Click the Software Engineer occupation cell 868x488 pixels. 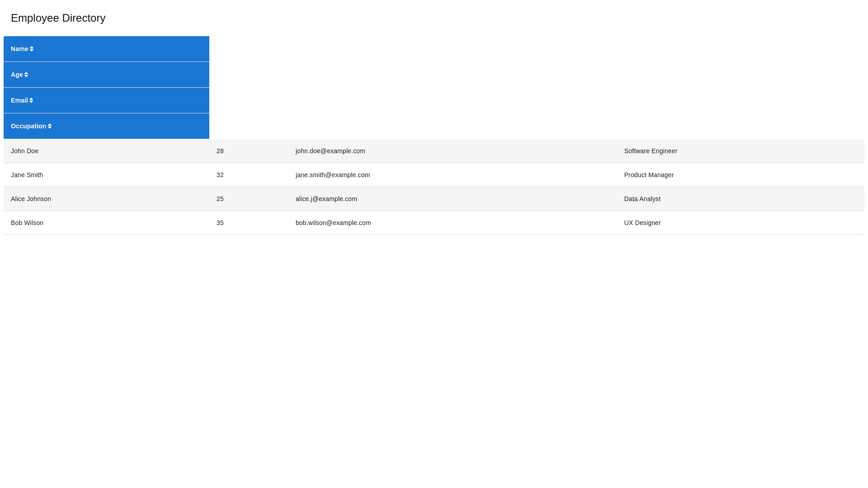point(651,151)
